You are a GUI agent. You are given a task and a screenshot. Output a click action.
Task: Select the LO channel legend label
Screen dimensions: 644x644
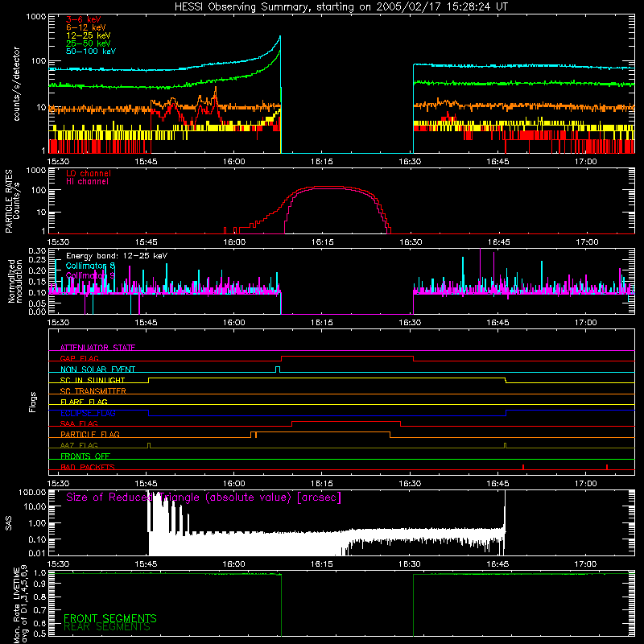point(89,173)
